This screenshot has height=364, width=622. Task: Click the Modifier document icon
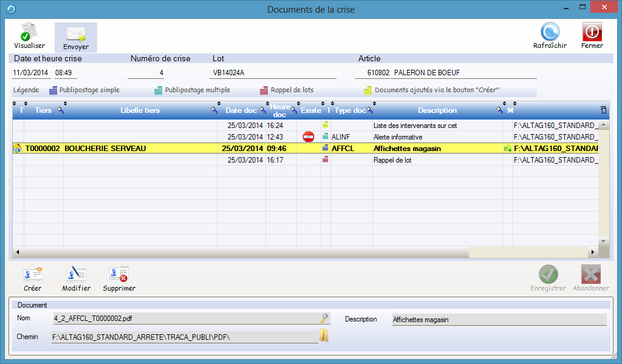click(77, 275)
